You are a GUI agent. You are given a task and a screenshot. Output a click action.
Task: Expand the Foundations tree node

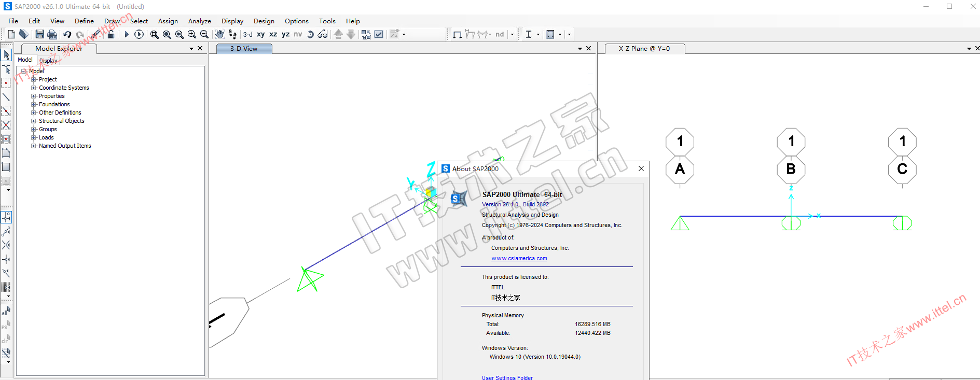[x=33, y=104]
